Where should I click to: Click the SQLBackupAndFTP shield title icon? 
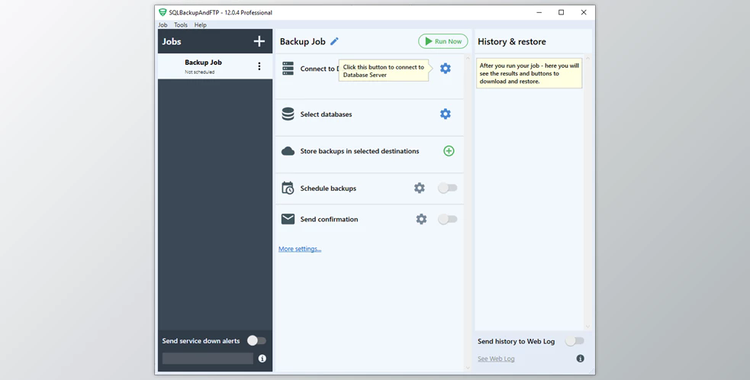coord(163,12)
